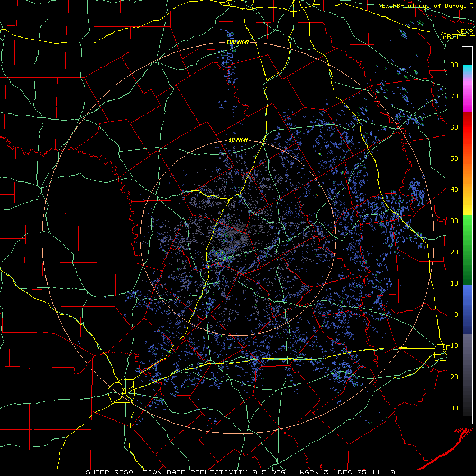The image size is (476, 476).
Task: Click the -30 dBZ scale value
Action: tap(452, 408)
